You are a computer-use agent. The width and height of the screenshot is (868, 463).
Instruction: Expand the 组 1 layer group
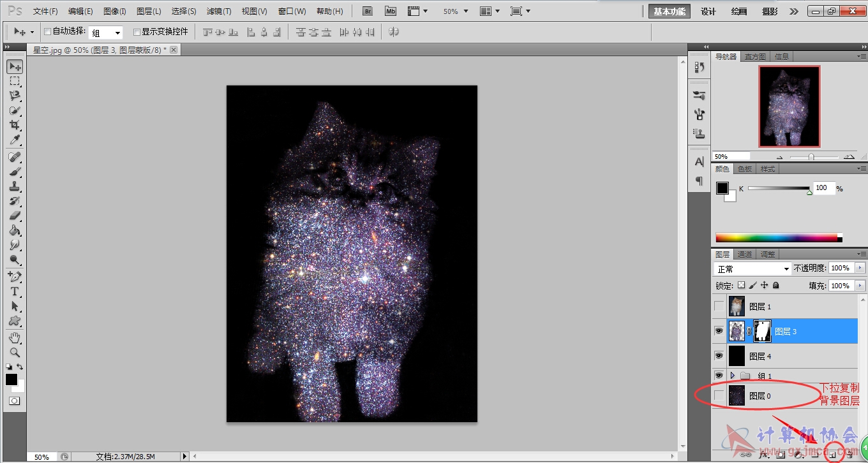(x=733, y=376)
